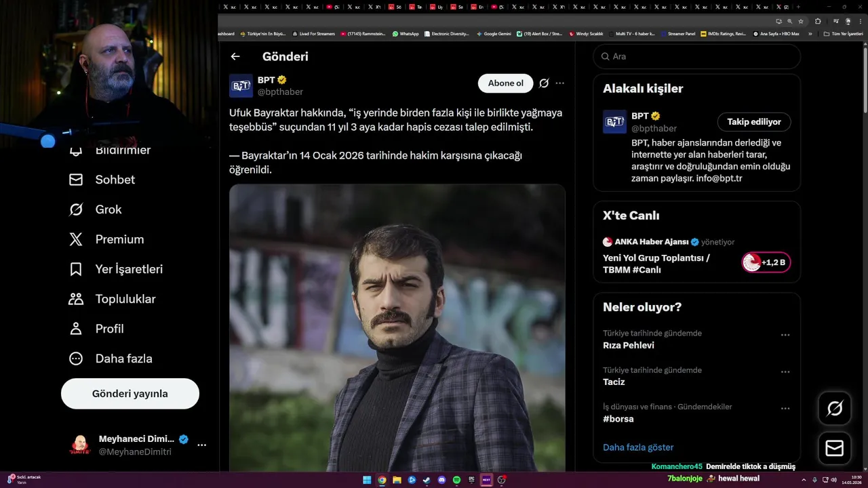Go back using the arrow beside Gönderi

pos(235,57)
